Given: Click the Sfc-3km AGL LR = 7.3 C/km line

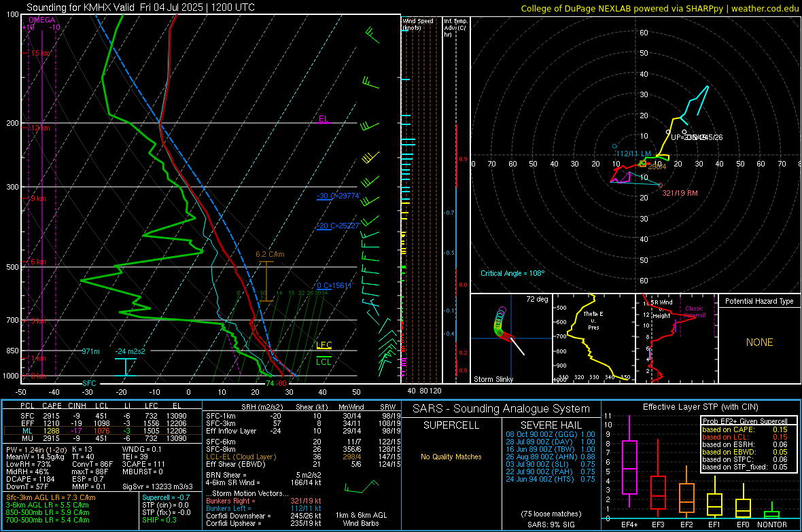Looking at the screenshot, I should [x=51, y=497].
